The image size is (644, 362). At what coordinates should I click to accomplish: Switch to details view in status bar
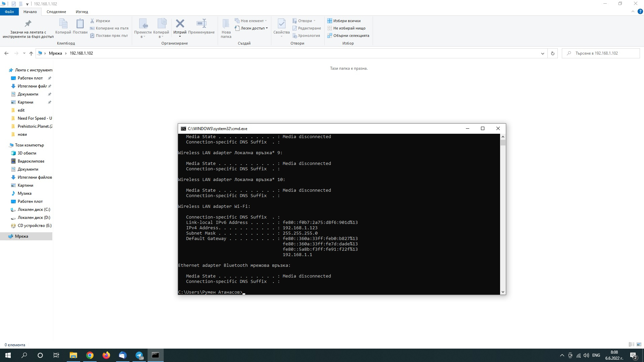(631, 345)
